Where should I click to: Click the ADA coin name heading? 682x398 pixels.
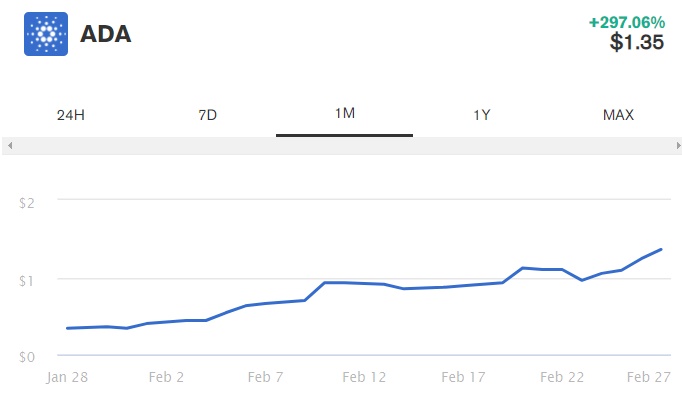click(x=106, y=34)
